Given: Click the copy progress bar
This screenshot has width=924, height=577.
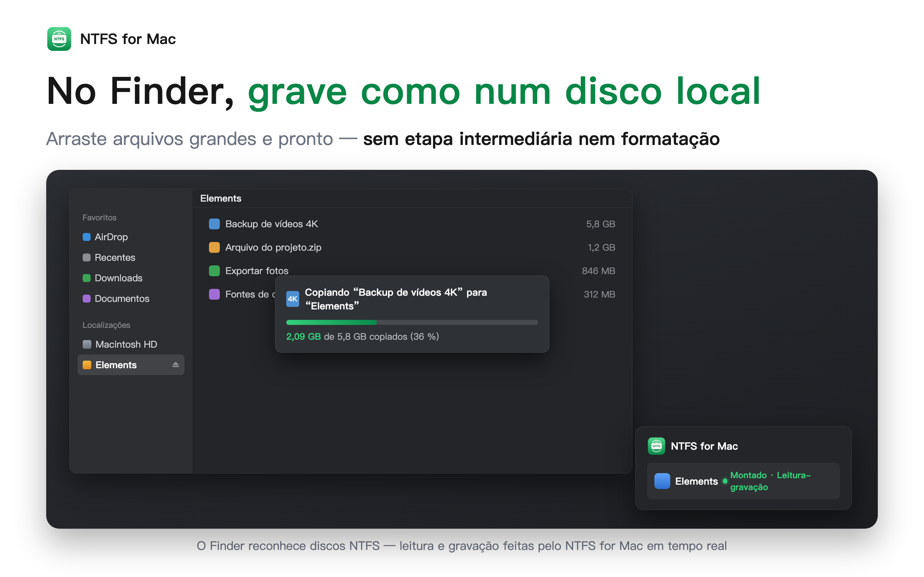Looking at the screenshot, I should [412, 322].
